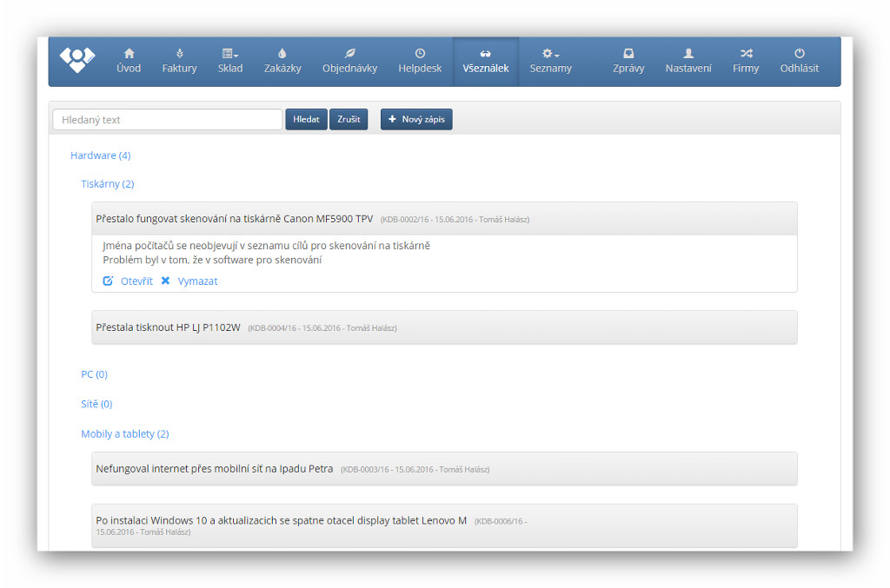Image resolution: width=890 pixels, height=588 pixels.
Task: Click the app logo in the navbar
Action: point(76,60)
